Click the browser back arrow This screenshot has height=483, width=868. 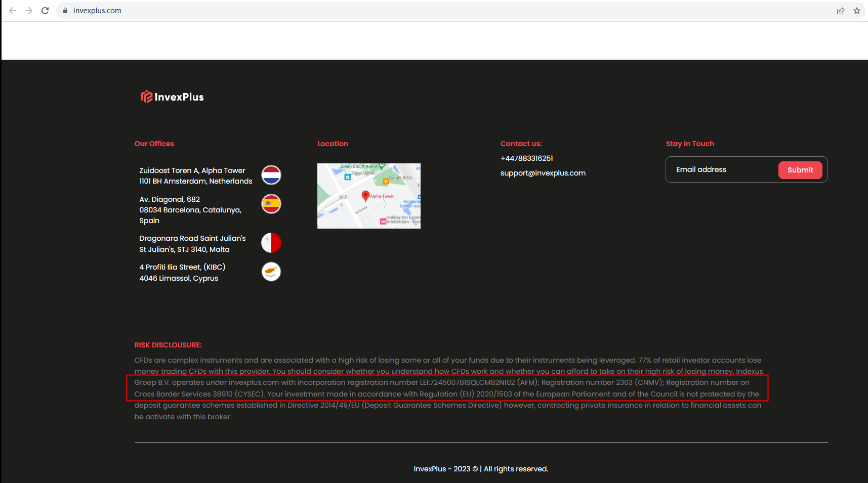[13, 11]
